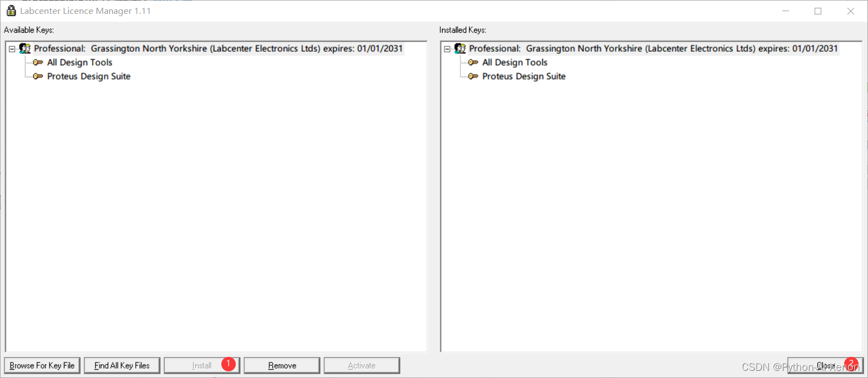
Task: Select All Design Tools in Available Keys
Action: [x=80, y=62]
